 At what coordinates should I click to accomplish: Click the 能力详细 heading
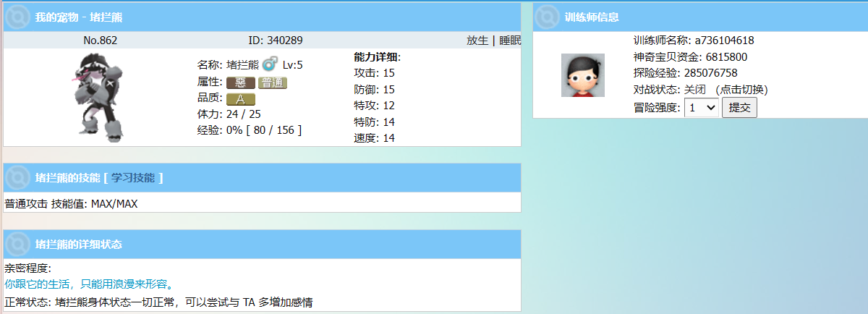[x=377, y=56]
